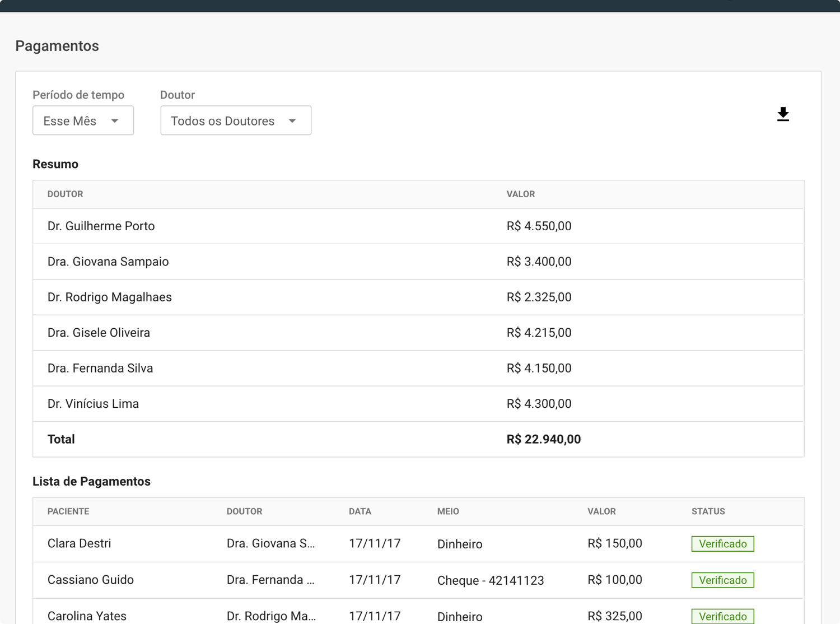Click the Resumo DOUTOR column header
The image size is (840, 624).
pos(65,194)
